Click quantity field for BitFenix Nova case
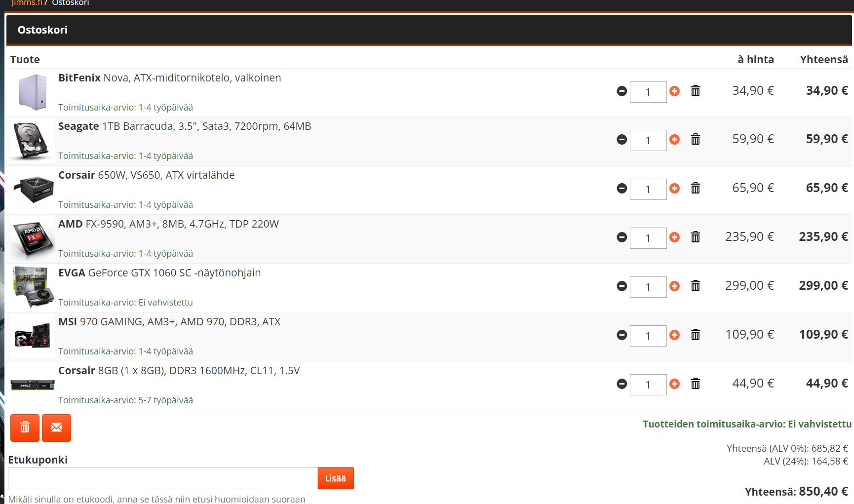 point(648,92)
